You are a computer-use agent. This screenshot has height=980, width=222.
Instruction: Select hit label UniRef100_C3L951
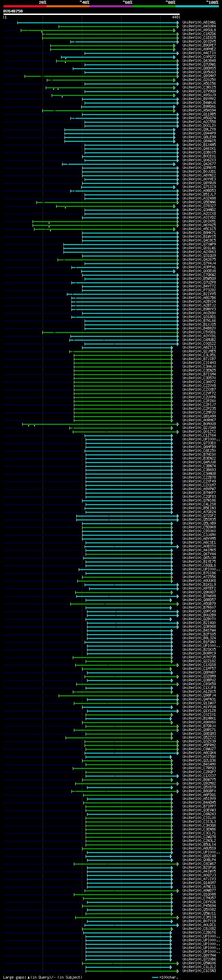tap(199, 355)
